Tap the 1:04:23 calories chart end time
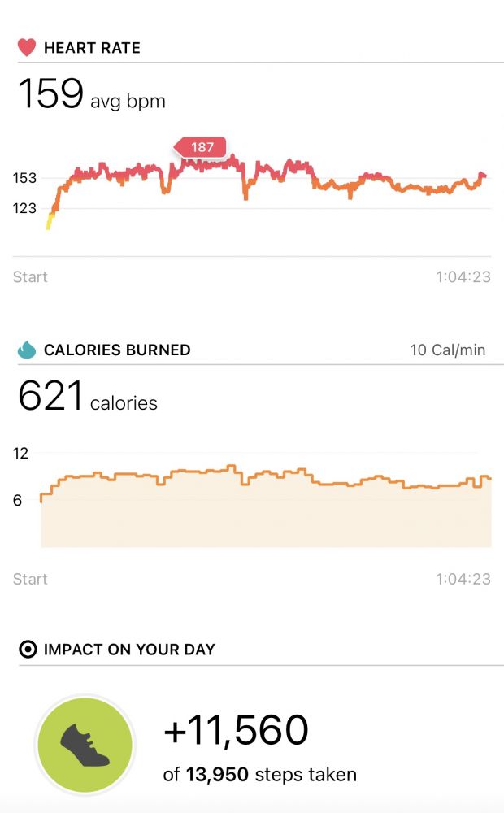This screenshot has width=504, height=813. point(463,580)
